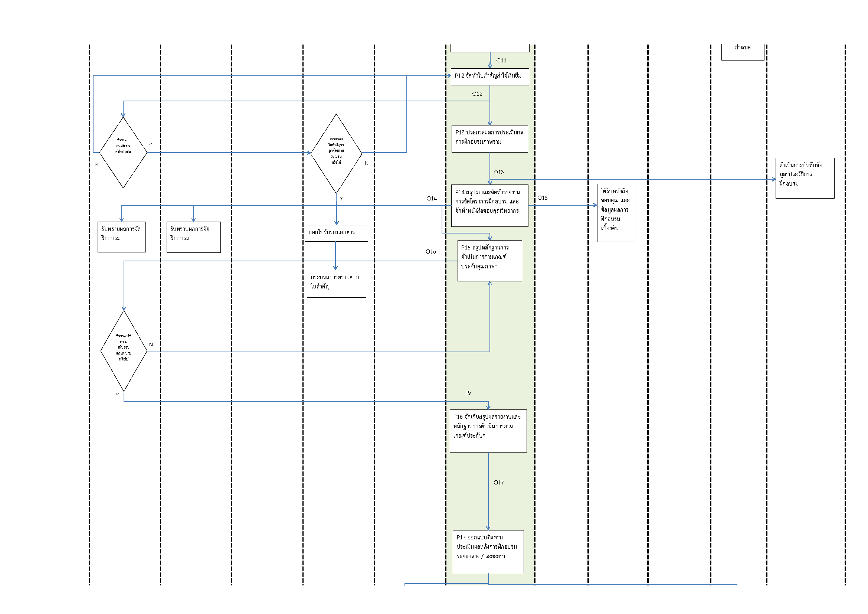Screen dimensions: 868x614
Task: Select the ได้รับหนังสือขอบคุณ box
Action: 616,212
